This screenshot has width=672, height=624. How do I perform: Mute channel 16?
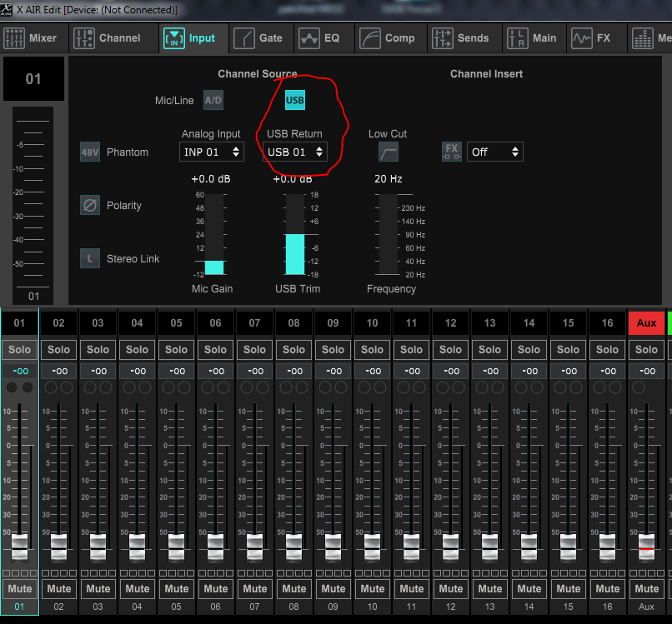click(x=607, y=589)
